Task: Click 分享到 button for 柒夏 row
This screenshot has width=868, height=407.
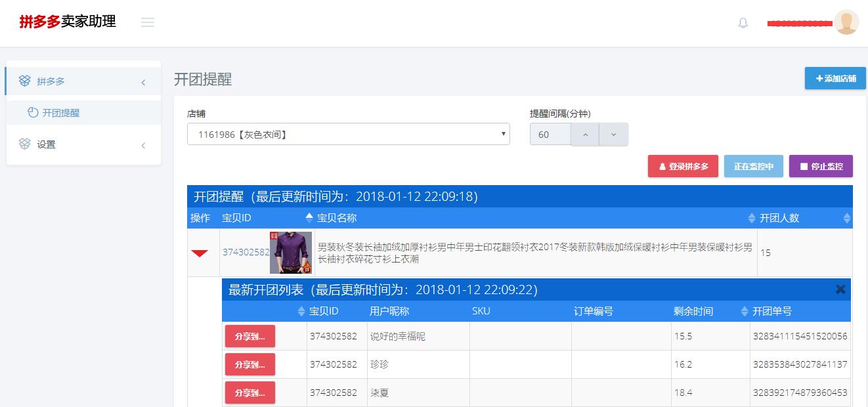Action: [x=250, y=393]
